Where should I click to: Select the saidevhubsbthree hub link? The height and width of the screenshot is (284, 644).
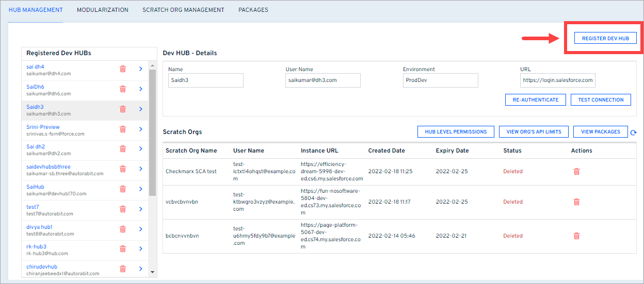pos(49,167)
